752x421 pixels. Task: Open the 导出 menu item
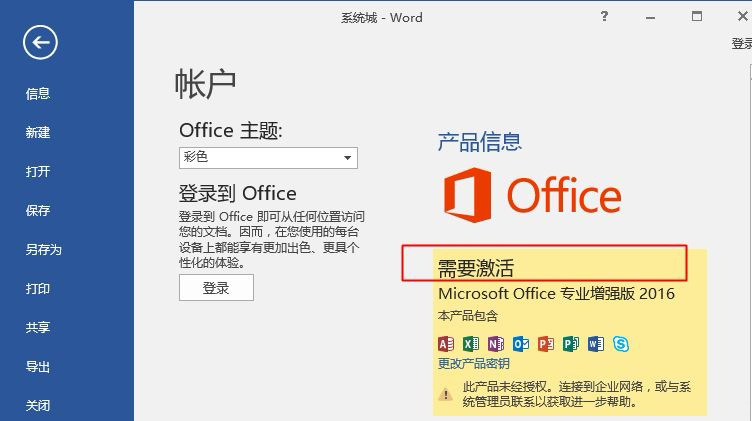tap(38, 367)
